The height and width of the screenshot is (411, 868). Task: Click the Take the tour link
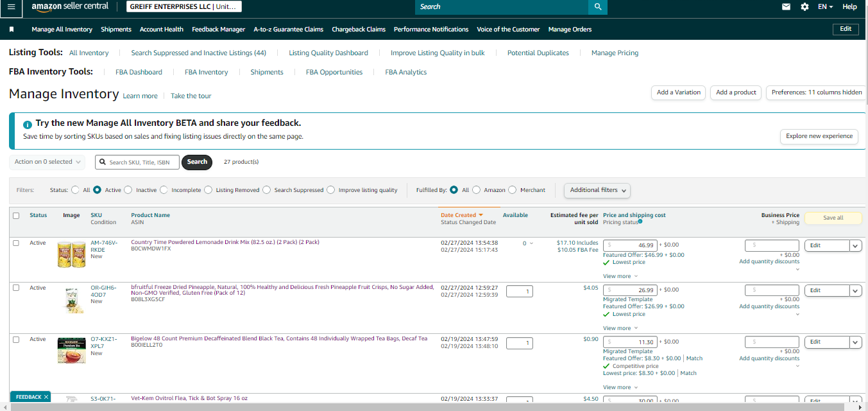pos(191,96)
